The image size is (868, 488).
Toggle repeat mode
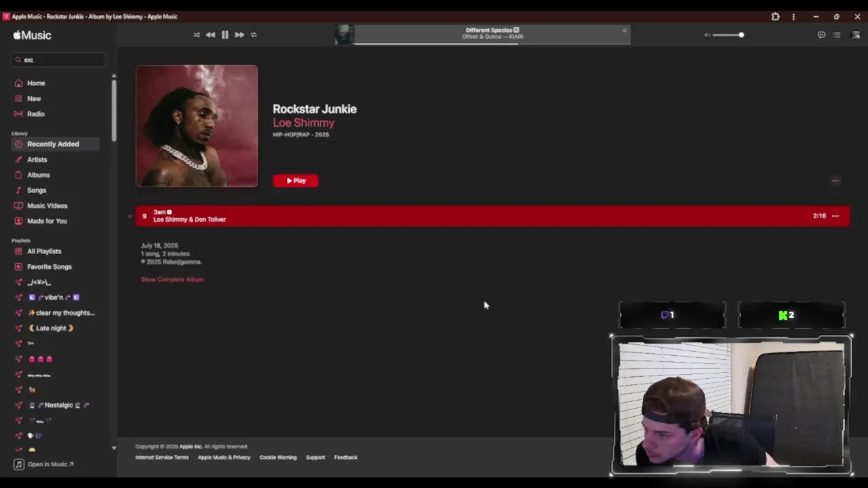coord(254,35)
